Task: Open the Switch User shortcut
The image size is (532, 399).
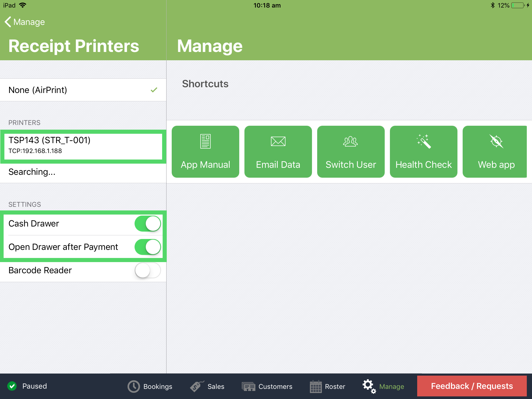Action: pyautogui.click(x=351, y=152)
